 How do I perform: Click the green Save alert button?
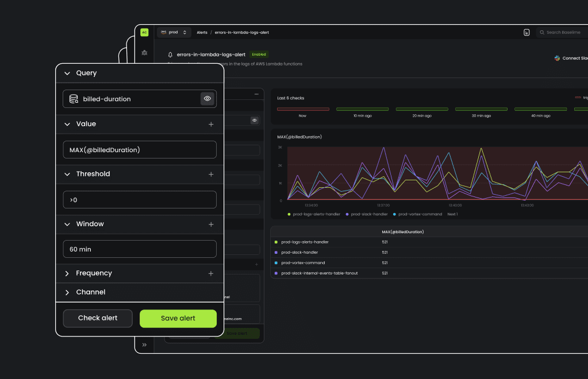[178, 318]
